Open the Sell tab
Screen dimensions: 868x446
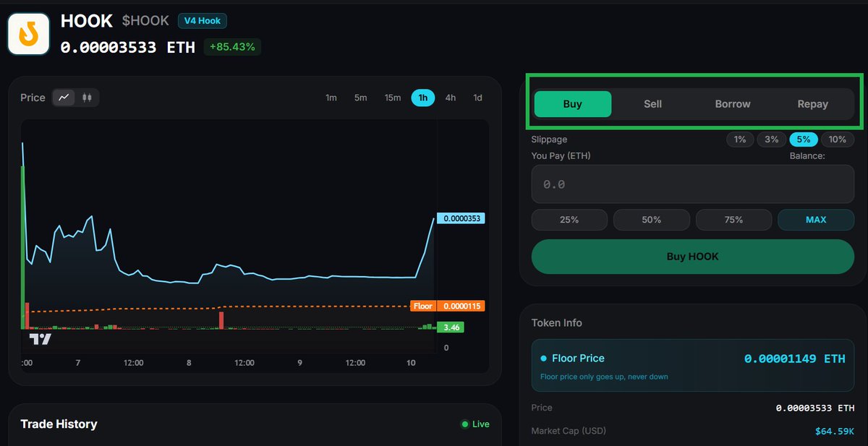[653, 104]
